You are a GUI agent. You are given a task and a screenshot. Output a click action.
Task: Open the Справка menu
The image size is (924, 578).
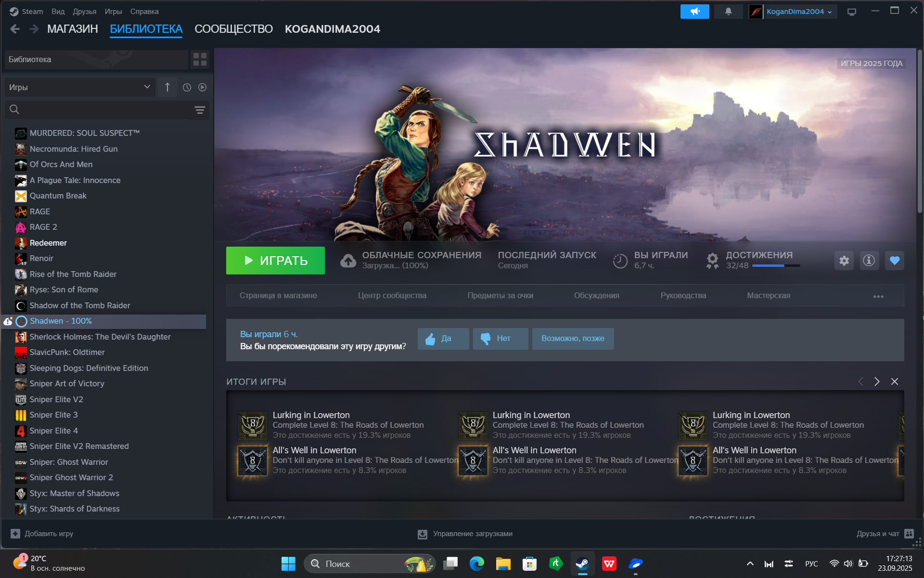[144, 12]
